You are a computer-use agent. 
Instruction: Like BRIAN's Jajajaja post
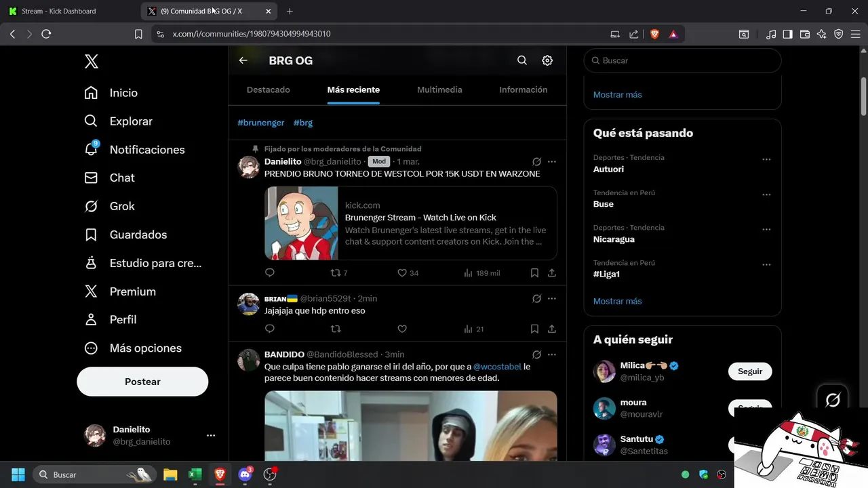click(x=402, y=329)
